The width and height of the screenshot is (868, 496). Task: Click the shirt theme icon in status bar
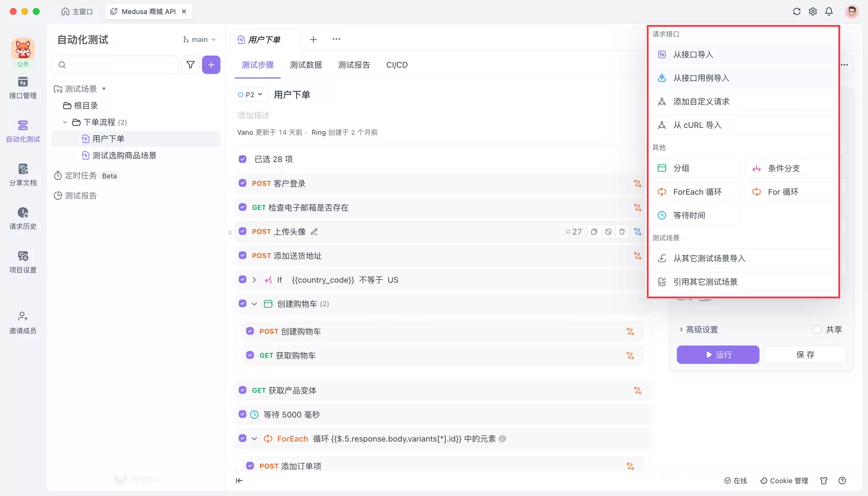(x=824, y=480)
